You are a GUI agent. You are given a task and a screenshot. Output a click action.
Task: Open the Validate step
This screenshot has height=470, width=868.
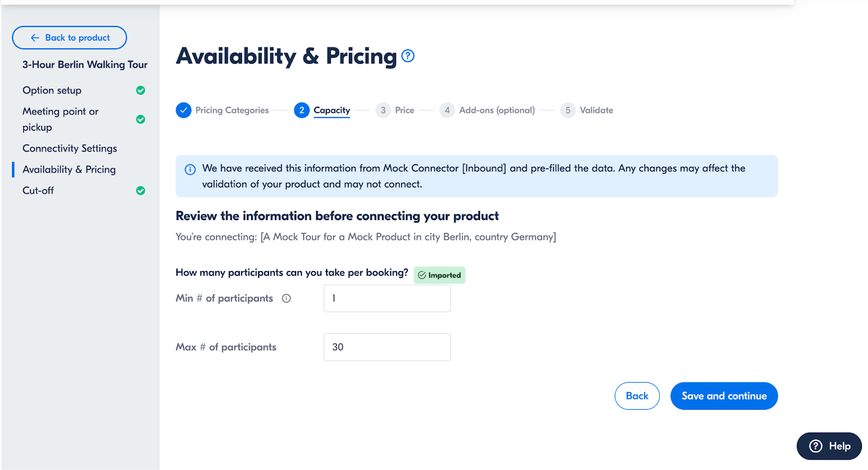click(x=587, y=110)
